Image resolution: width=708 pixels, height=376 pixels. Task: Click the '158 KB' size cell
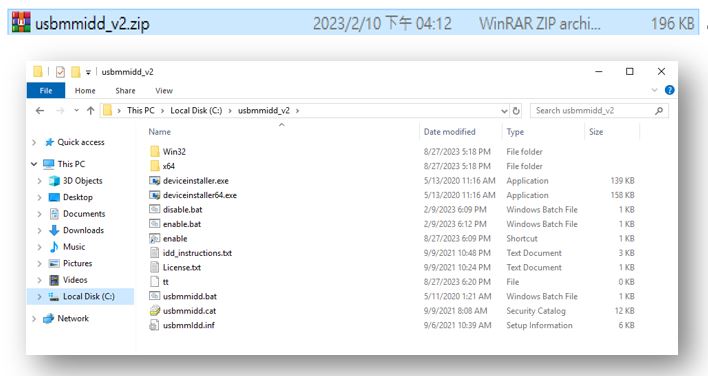click(x=622, y=195)
